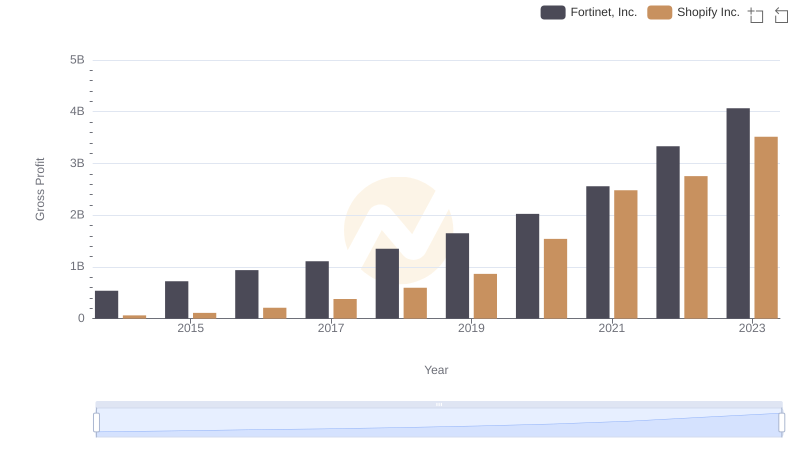Click the 2023 x-axis label
This screenshot has height=461, width=800.
752,328
